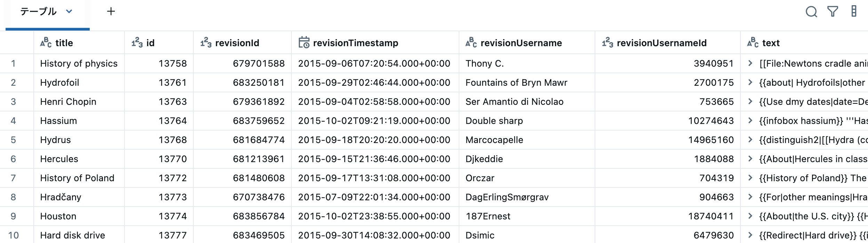Click revisionId value 670738476
868x243 pixels.
[259, 197]
